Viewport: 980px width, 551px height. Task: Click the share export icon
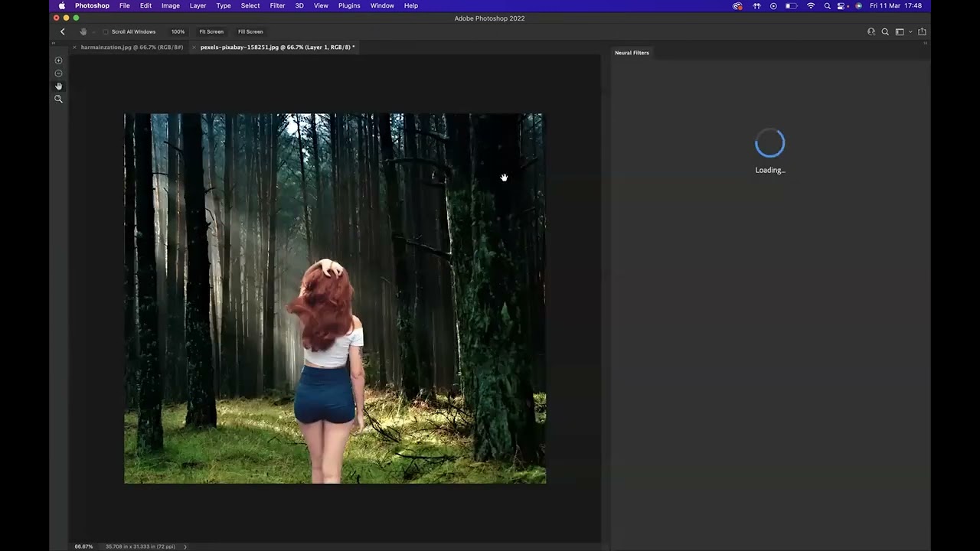click(922, 31)
